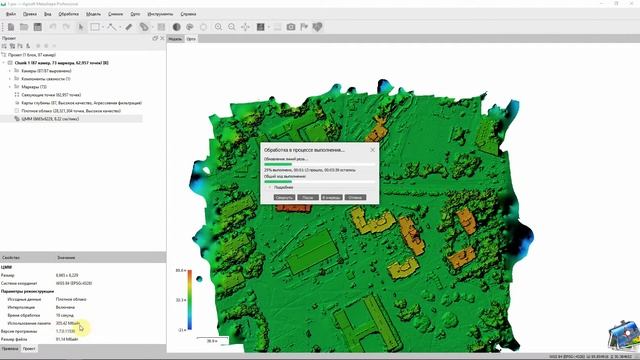Click the overall progress bar in the dialog

click(319, 182)
